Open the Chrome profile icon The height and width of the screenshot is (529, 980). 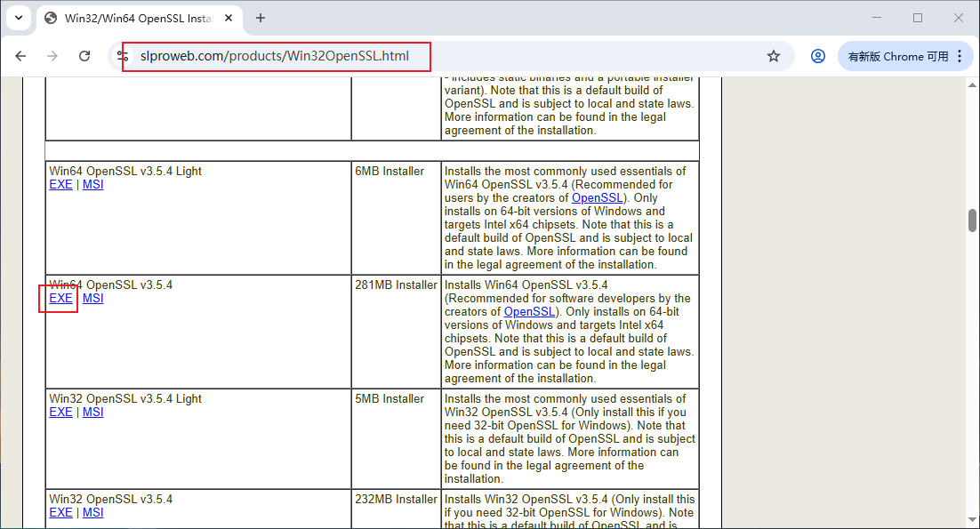coord(818,56)
